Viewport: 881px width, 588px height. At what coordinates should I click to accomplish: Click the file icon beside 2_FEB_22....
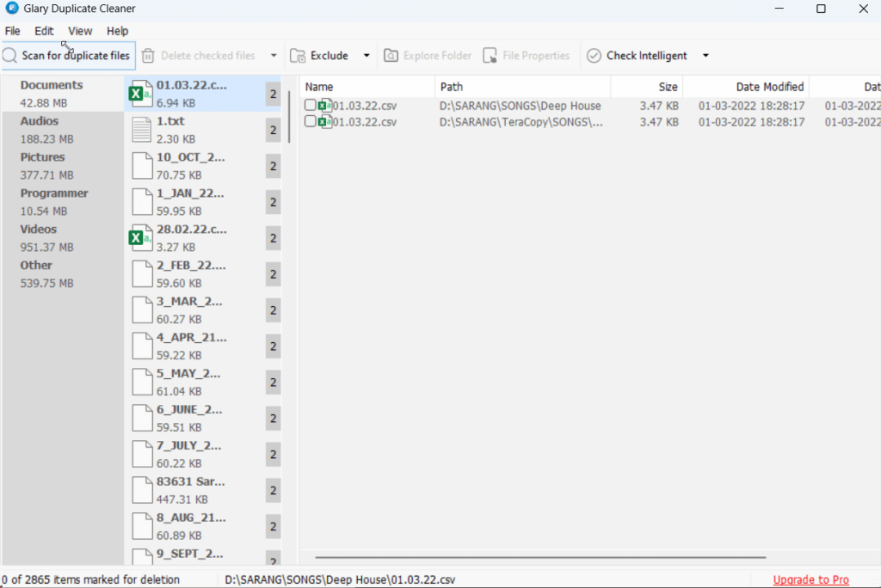pos(142,274)
